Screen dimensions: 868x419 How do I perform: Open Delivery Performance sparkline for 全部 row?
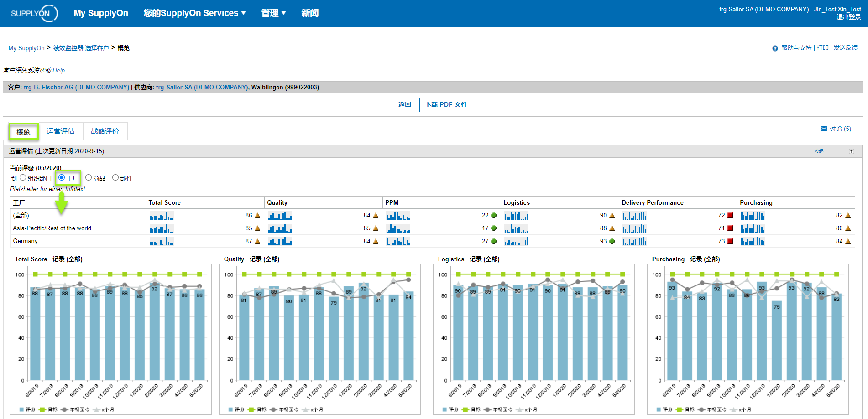tap(634, 216)
